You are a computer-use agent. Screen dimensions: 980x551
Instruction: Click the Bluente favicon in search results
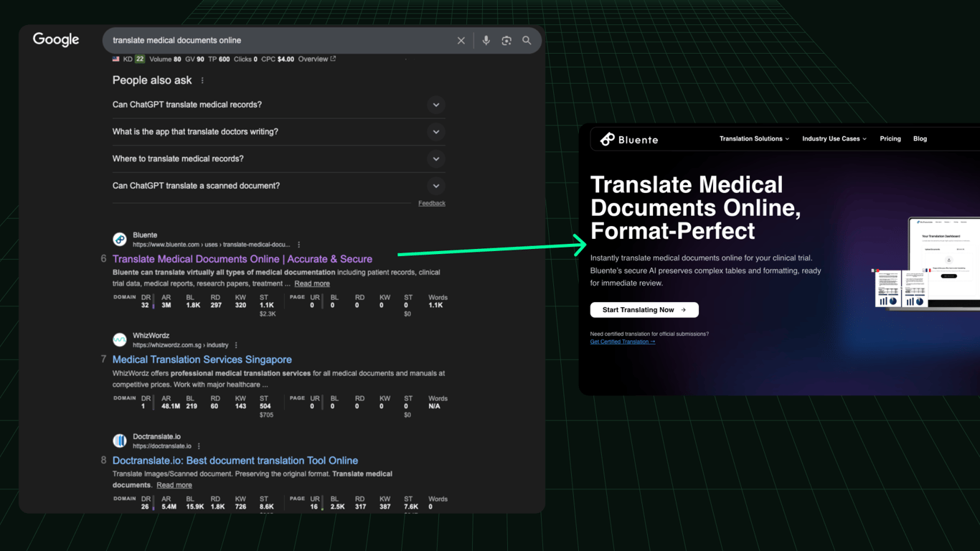click(x=120, y=240)
